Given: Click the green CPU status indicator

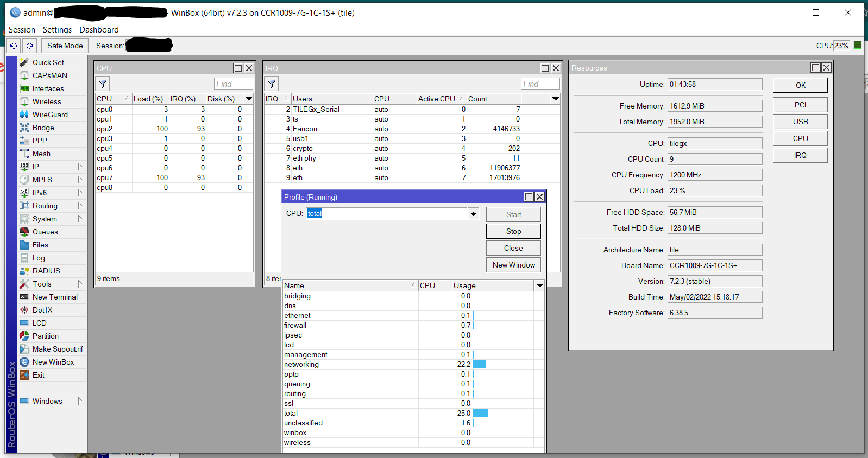Looking at the screenshot, I should coord(857,46).
